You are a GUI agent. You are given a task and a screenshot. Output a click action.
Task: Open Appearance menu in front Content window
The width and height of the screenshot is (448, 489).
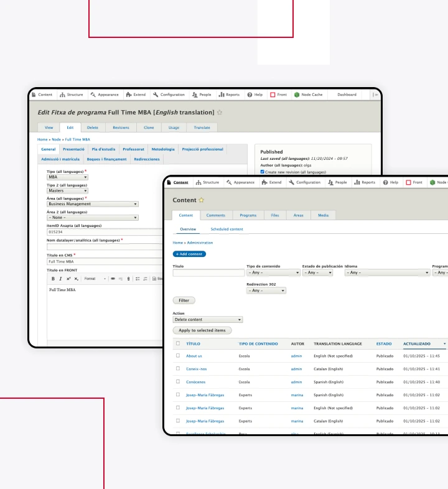point(241,182)
